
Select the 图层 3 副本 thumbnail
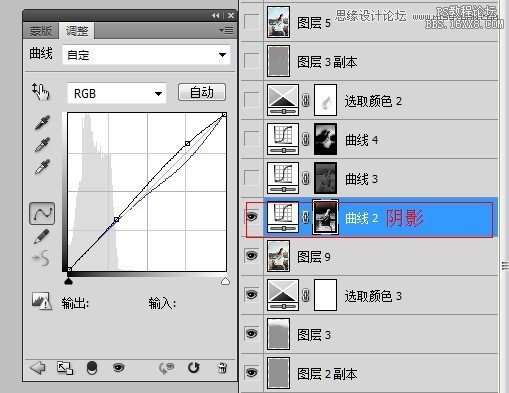tap(278, 61)
